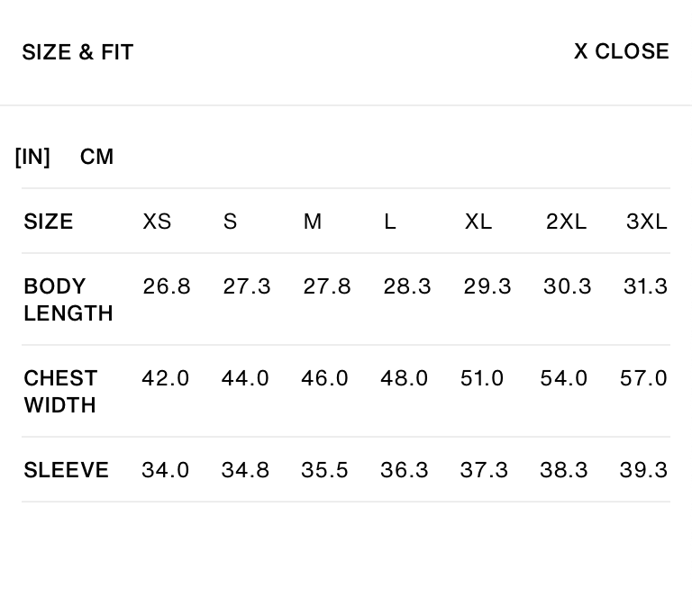
Task: Select the S size column header
Action: [230, 222]
